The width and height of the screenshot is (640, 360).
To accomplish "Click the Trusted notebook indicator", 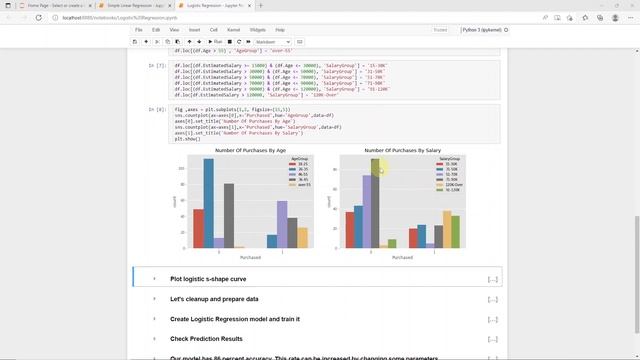I will 440,30.
